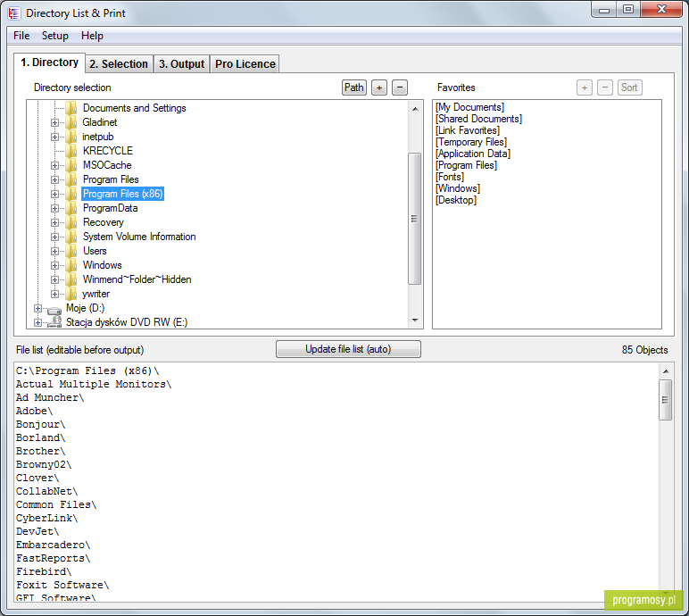This screenshot has height=616, width=689.
Task: Select [Link Favorites] entry
Action: coord(468,130)
